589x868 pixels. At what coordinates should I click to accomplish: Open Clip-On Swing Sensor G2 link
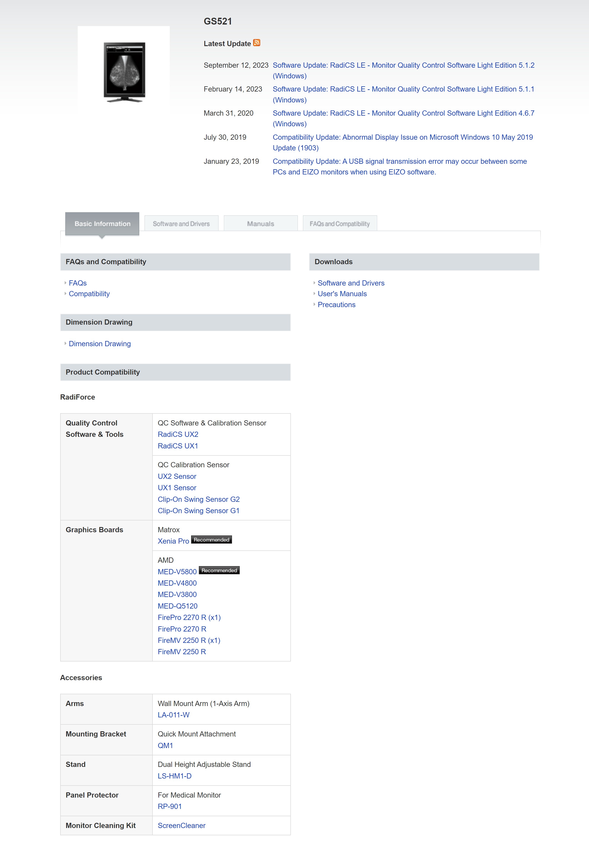[199, 499]
